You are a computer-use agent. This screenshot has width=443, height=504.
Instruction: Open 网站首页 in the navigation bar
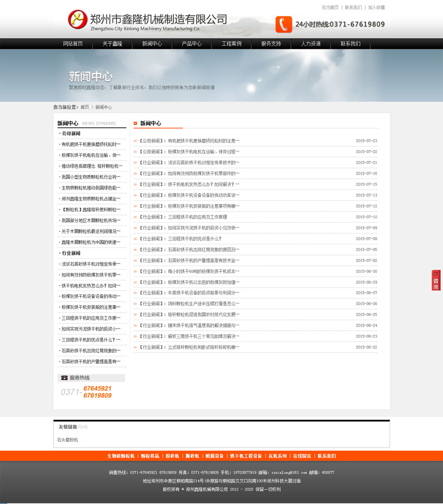73,44
